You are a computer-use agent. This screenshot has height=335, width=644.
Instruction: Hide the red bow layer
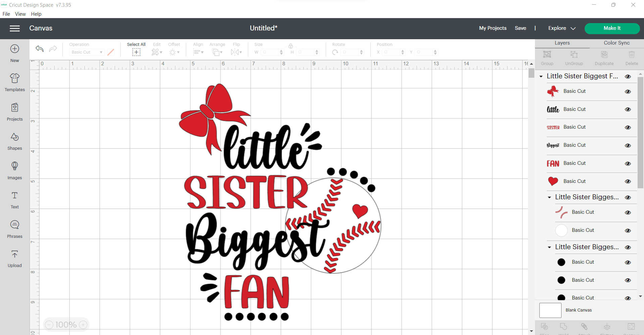point(628,91)
